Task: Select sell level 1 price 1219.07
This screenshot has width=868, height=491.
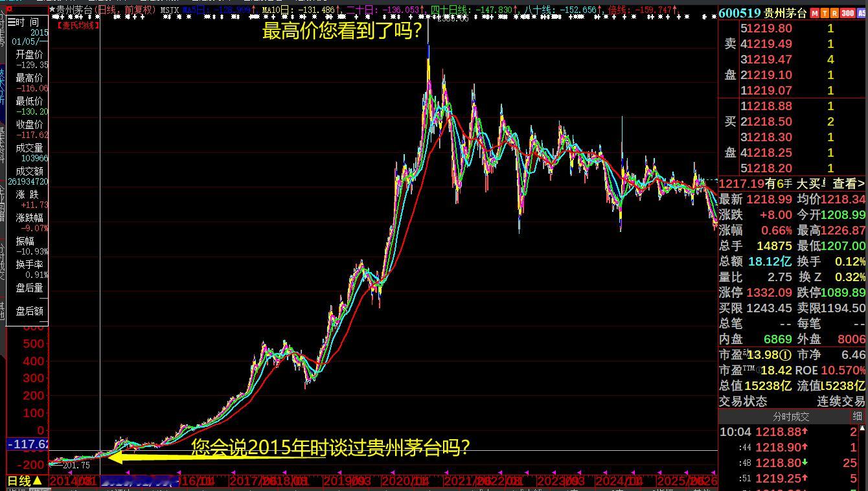Action: 770,91
